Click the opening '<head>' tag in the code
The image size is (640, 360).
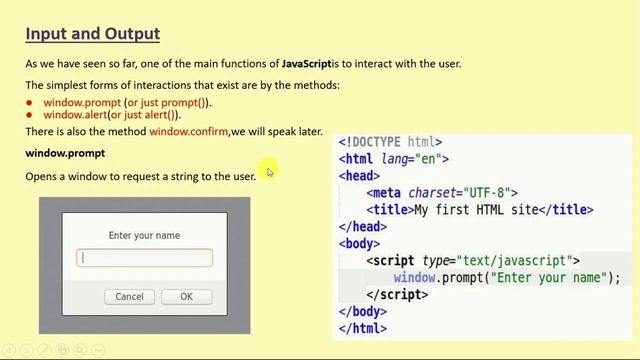[359, 176]
